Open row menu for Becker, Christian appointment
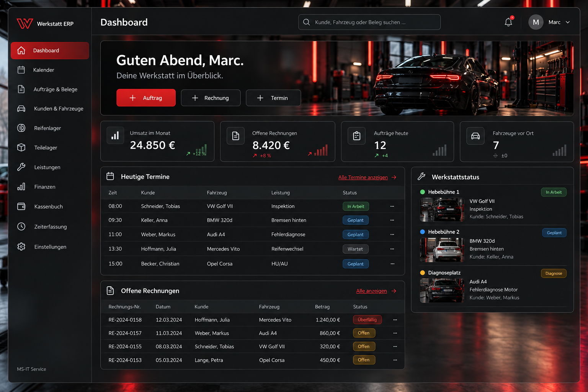588x392 pixels. click(x=392, y=264)
